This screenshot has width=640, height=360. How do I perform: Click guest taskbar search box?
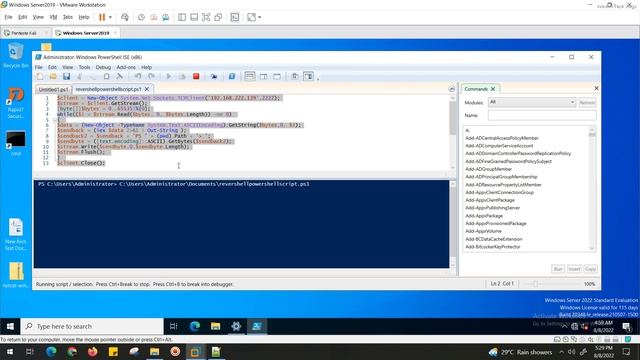(92, 326)
